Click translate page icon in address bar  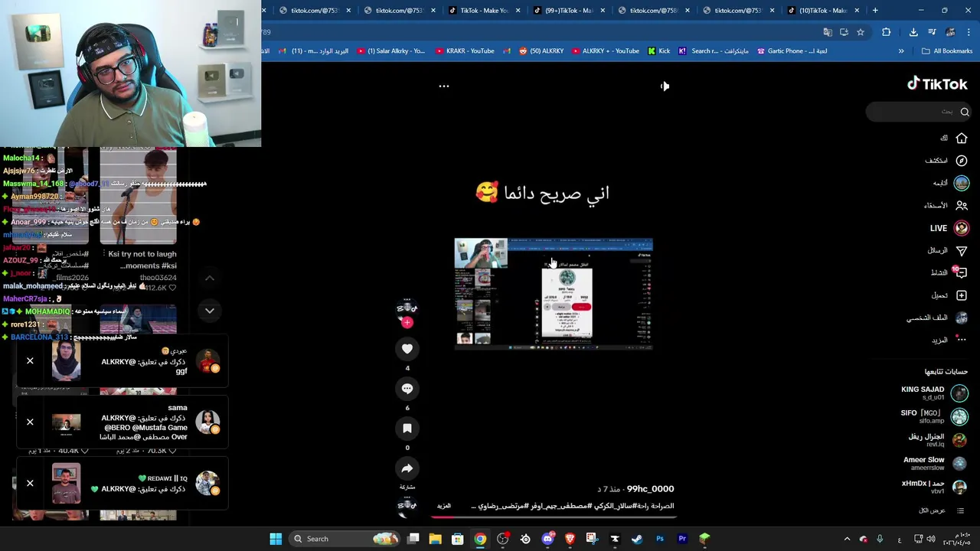828,32
